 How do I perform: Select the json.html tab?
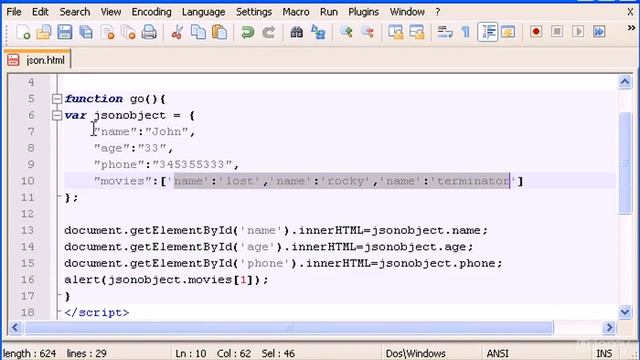(x=38, y=60)
